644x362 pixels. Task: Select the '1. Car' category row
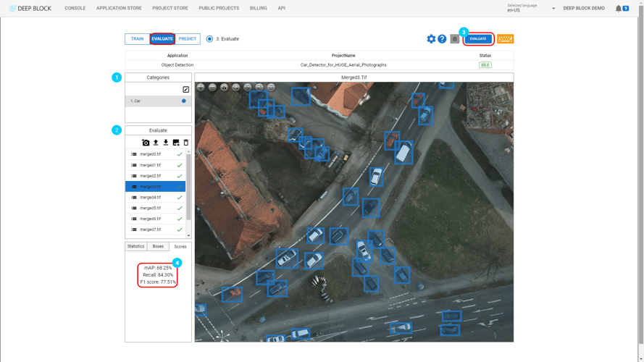[x=158, y=101]
